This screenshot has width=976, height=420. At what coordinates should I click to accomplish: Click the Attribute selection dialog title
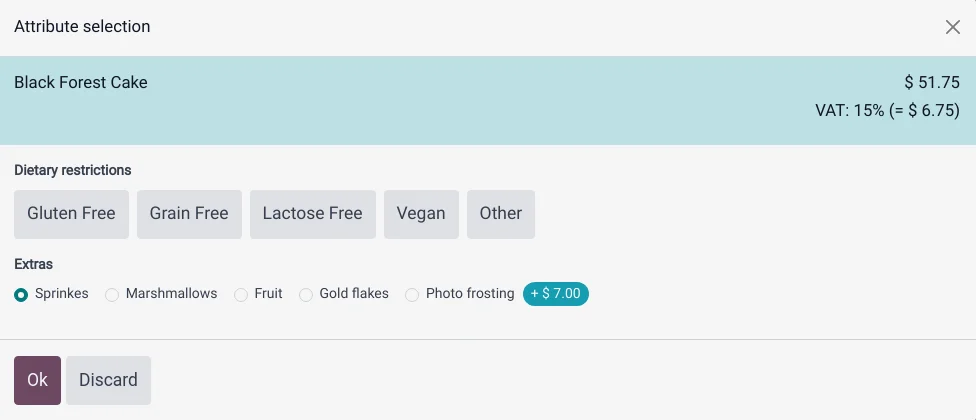pyautogui.click(x=82, y=27)
